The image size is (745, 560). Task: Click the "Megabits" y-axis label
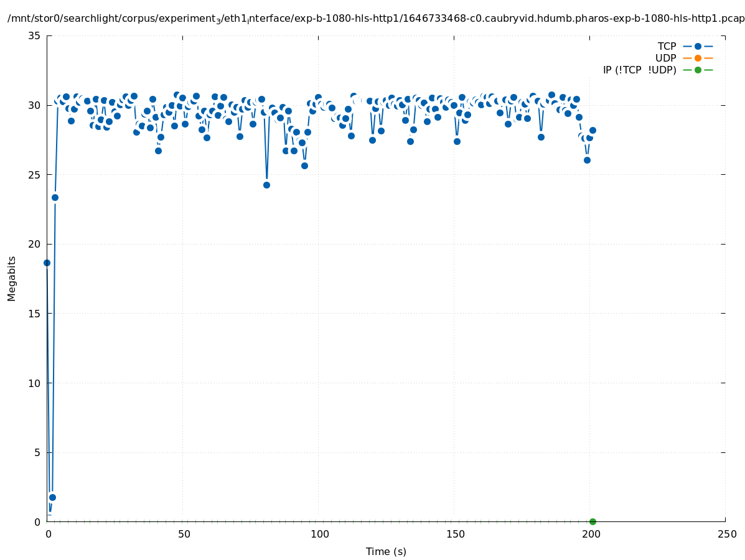pos(12,278)
